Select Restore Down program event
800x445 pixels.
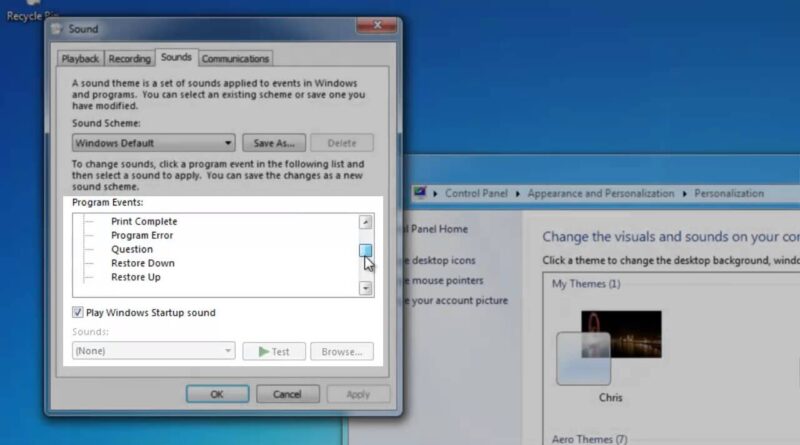click(143, 263)
